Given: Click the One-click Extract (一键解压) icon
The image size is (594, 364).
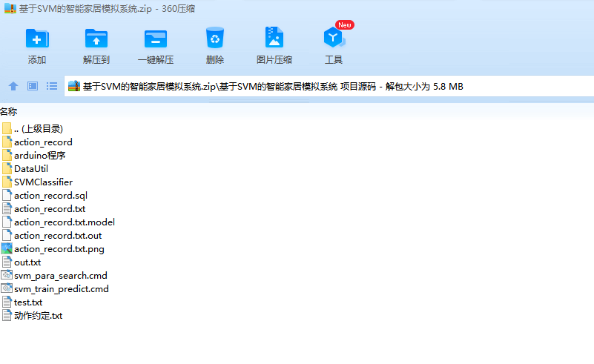Looking at the screenshot, I should pos(156,39).
